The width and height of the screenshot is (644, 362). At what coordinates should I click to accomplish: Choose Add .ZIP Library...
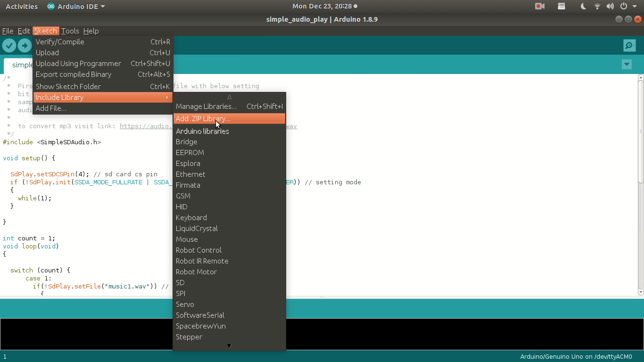pos(229,119)
